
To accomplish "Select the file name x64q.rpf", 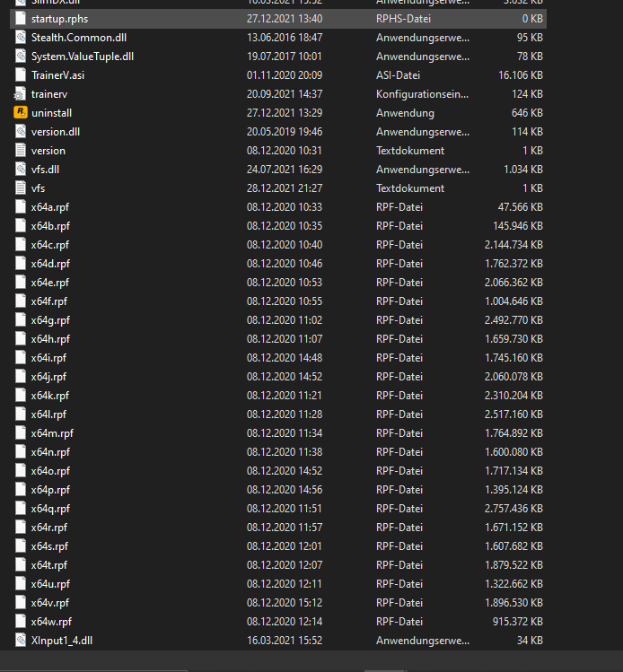I will tap(50, 509).
